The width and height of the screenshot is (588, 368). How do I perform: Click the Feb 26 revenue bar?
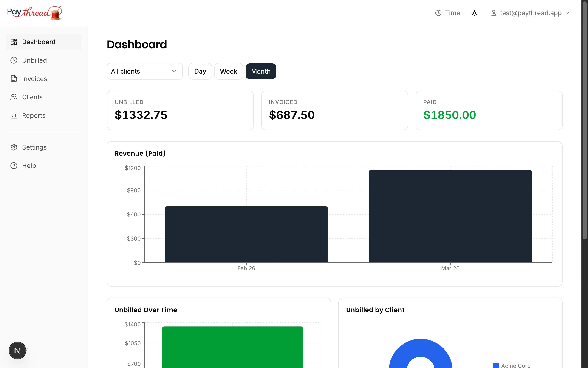click(246, 234)
